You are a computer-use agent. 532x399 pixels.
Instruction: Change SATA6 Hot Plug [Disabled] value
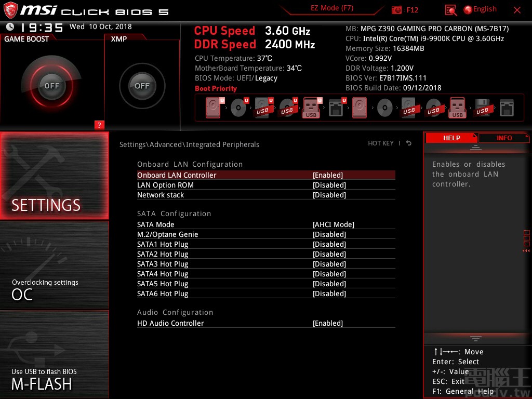coord(329,293)
